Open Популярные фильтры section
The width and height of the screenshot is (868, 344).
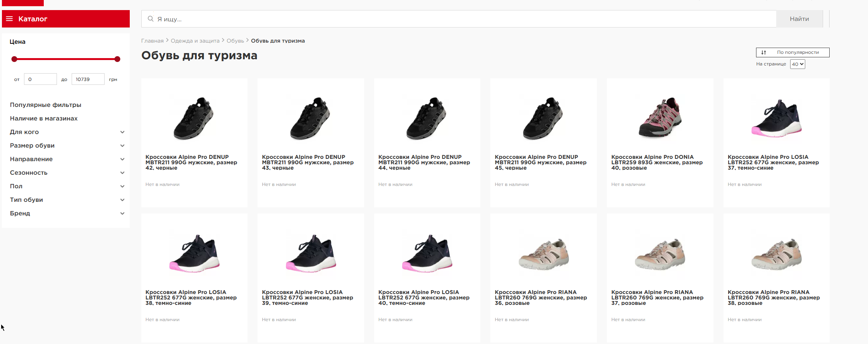[46, 105]
